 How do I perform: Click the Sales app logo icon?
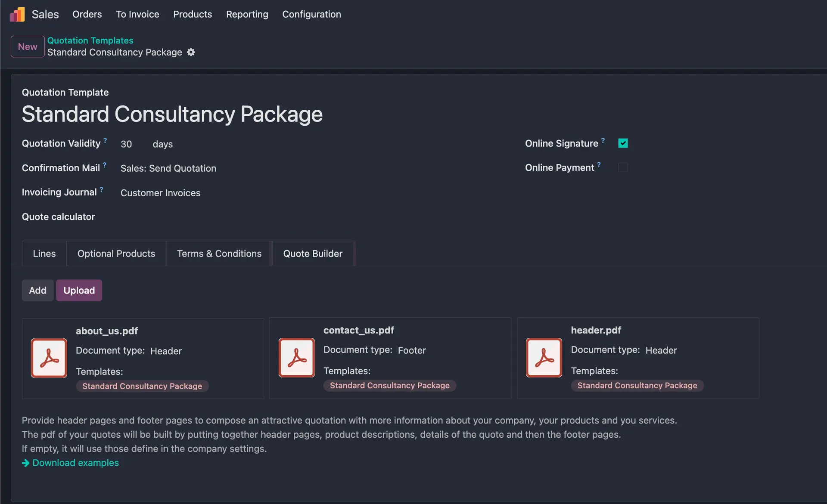[17, 14]
